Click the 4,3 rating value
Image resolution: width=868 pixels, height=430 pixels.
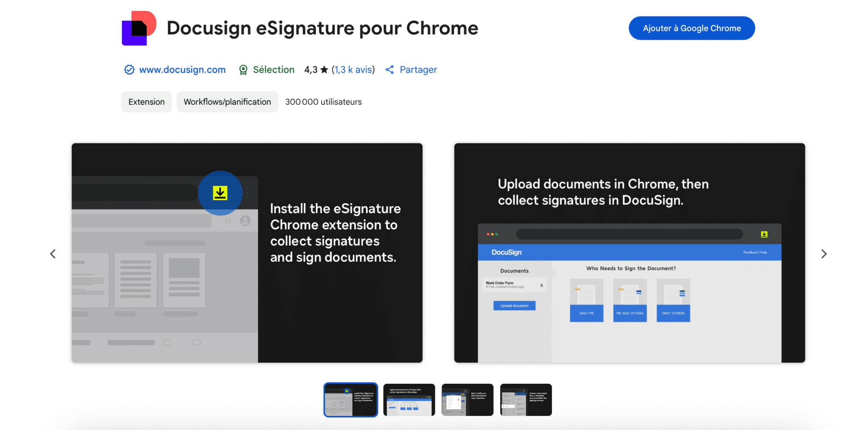pos(311,70)
